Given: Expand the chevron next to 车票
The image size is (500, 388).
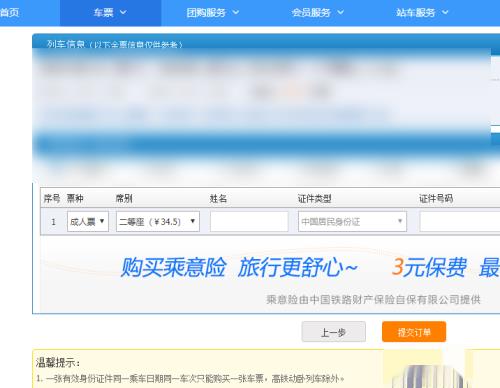Looking at the screenshot, I should coord(123,13).
